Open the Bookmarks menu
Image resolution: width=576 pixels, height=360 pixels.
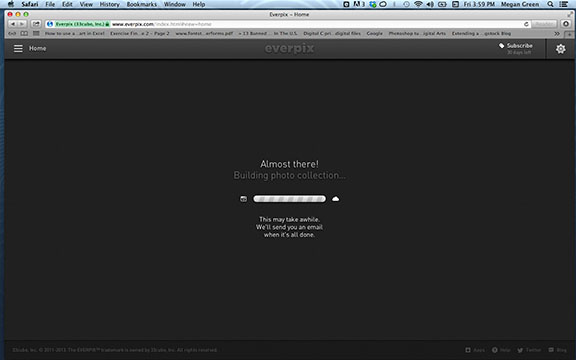pyautogui.click(x=142, y=4)
